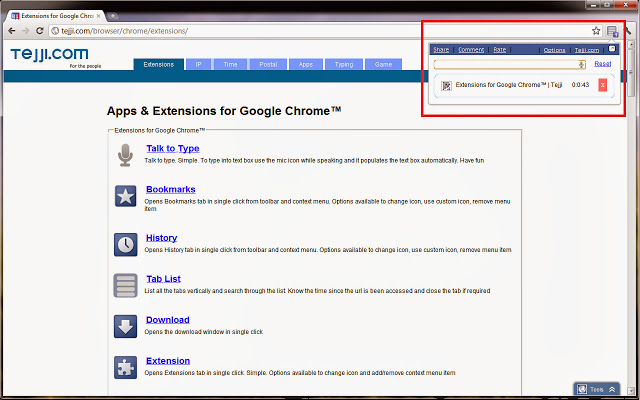This screenshot has width=640, height=400.
Task: Click the browser forward arrow
Action: point(26,31)
